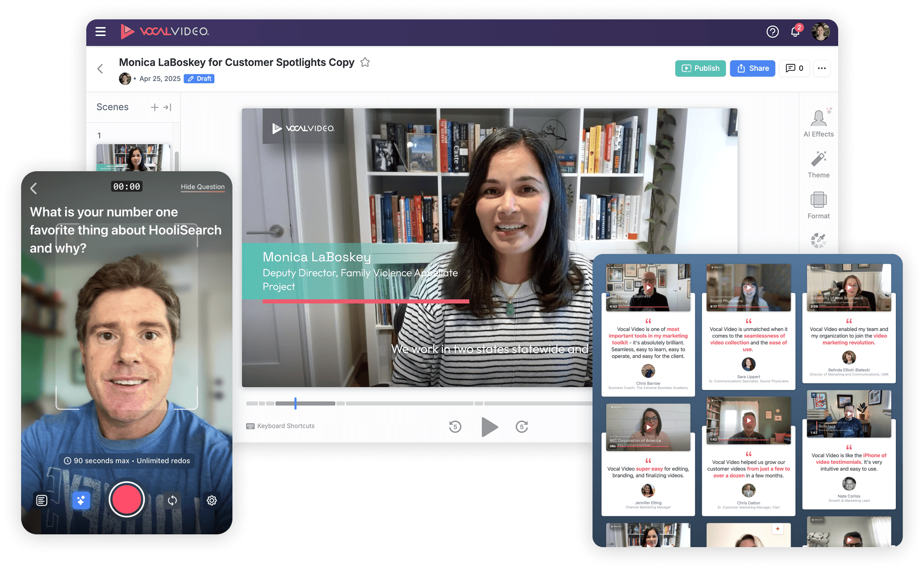The width and height of the screenshot is (924, 570).
Task: Open the user profile avatar
Action: [821, 32]
